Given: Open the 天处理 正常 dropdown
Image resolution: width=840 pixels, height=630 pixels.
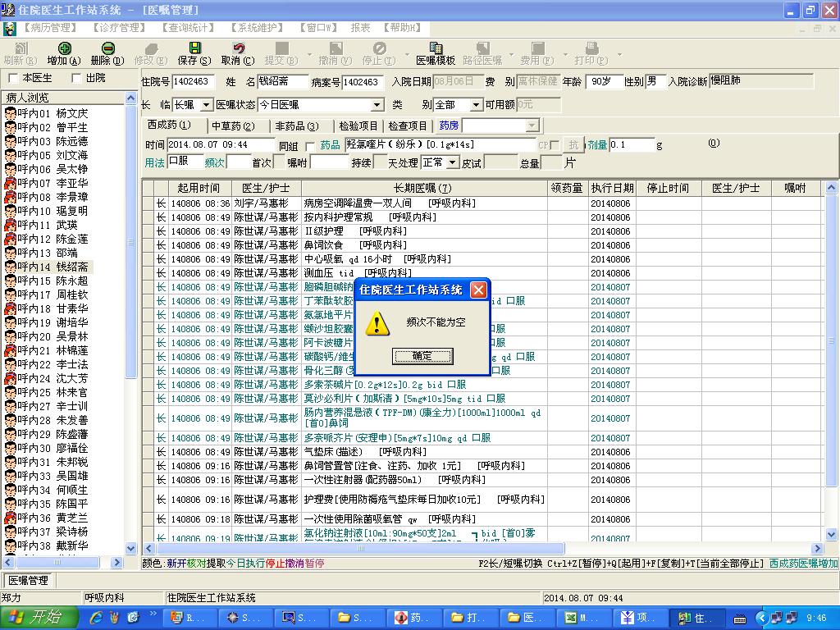Looking at the screenshot, I should click(x=453, y=162).
